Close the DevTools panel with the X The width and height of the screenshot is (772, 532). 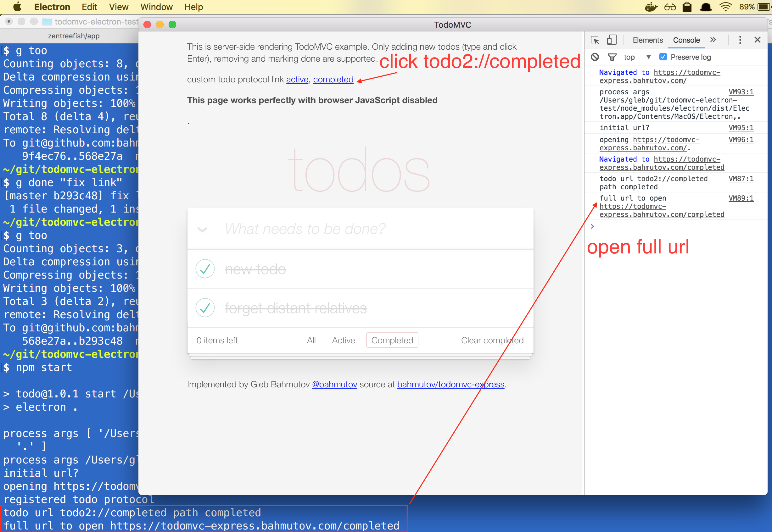757,40
